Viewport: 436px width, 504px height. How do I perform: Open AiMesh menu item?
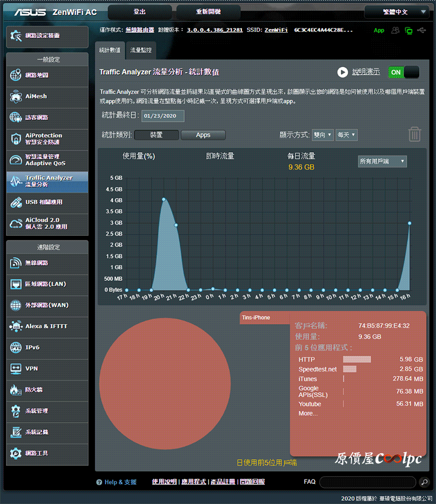pos(47,97)
